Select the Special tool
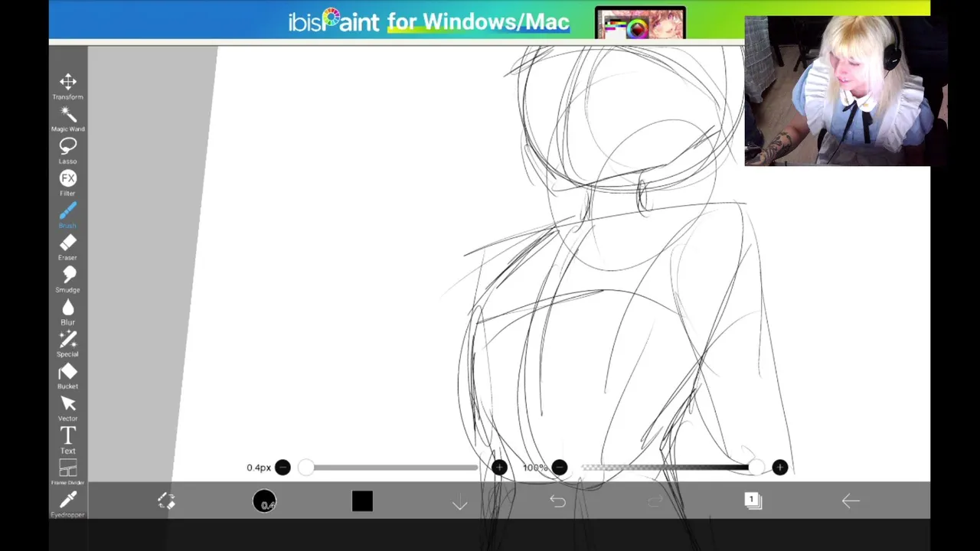The height and width of the screenshot is (551, 980). pos(68,344)
